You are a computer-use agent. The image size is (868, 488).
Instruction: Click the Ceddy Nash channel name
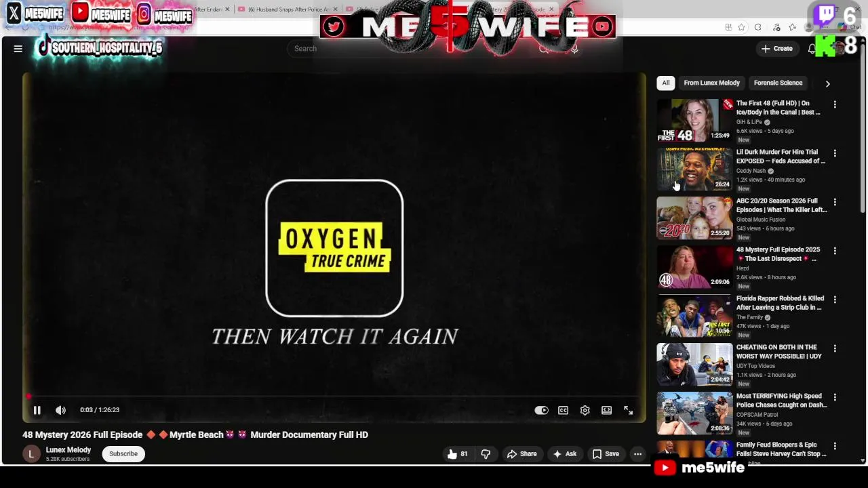click(751, 171)
